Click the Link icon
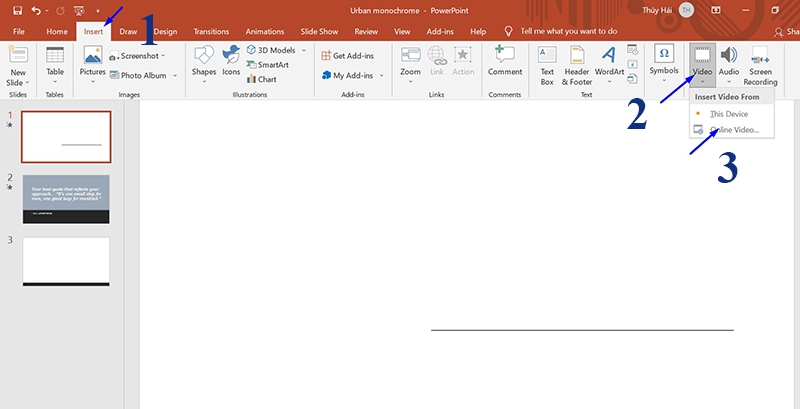The height and width of the screenshot is (409, 800). 437,55
